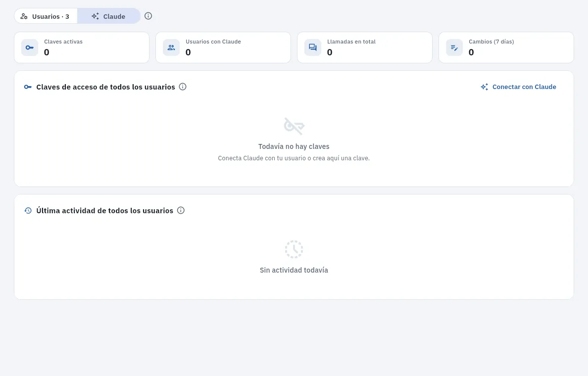Click the key icon in Claves activas card
This screenshot has height=376, width=588.
click(30, 47)
